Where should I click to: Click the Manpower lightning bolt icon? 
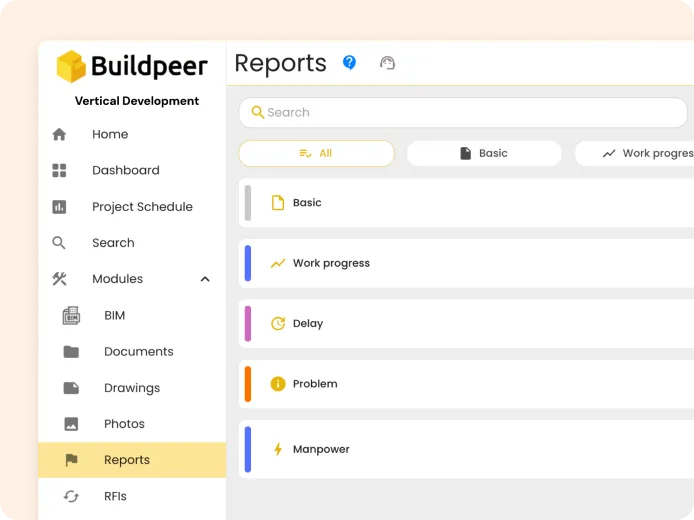(x=278, y=449)
